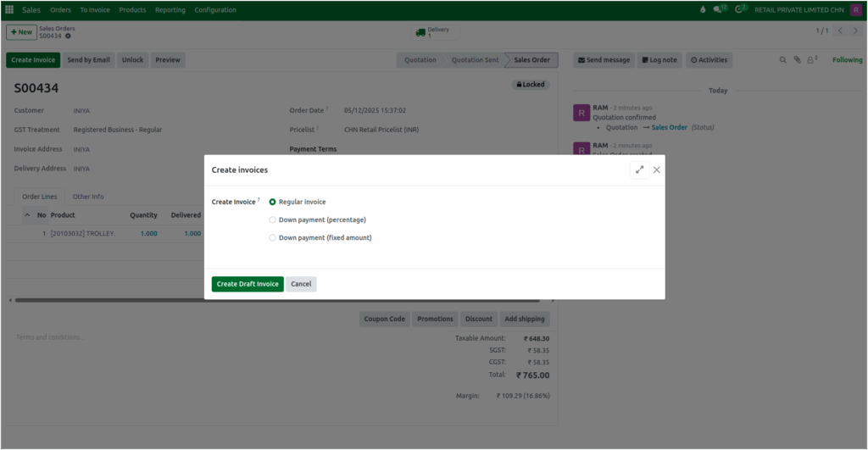Click the Quotation status stage
The width and height of the screenshot is (868, 450).
[x=420, y=60]
